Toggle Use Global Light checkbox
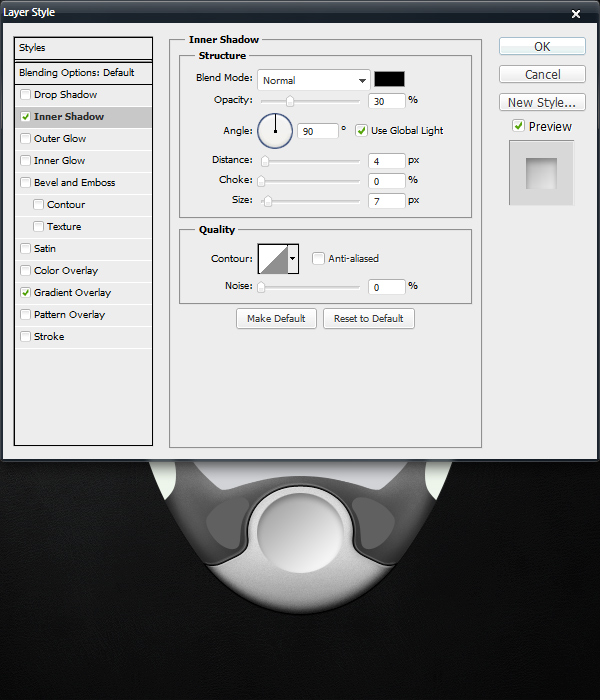The height and width of the screenshot is (700, 600). click(x=361, y=130)
